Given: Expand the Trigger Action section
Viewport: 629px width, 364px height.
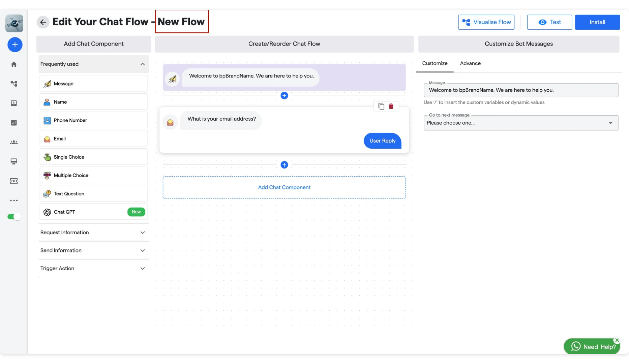Looking at the screenshot, I should [x=94, y=268].
